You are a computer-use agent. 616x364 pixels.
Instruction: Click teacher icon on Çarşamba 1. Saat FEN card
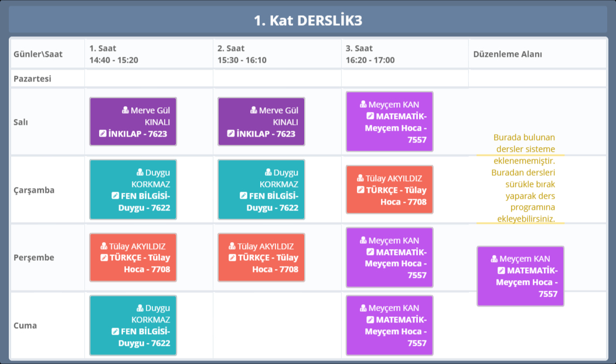tap(140, 172)
